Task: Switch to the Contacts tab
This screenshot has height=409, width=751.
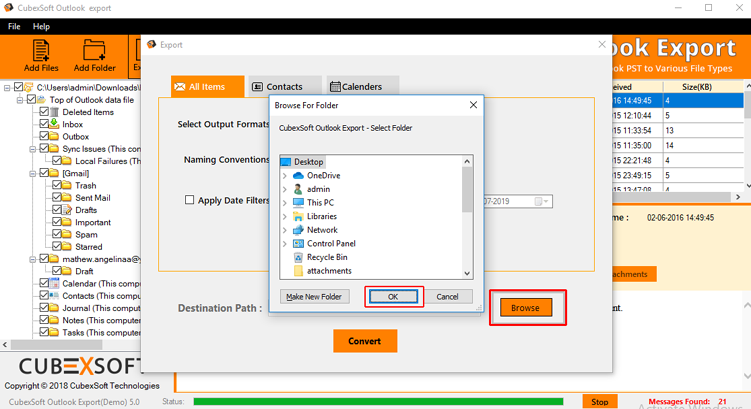Action: 277,87
